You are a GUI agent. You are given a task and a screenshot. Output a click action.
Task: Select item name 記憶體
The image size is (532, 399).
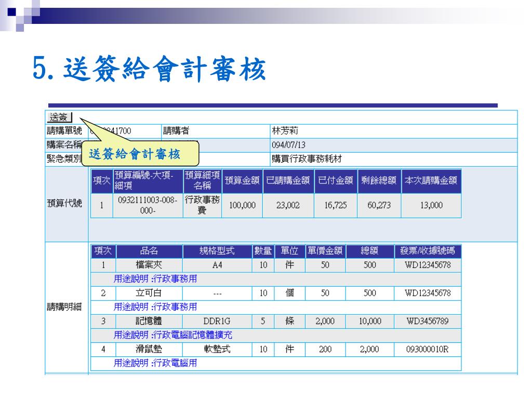149,321
